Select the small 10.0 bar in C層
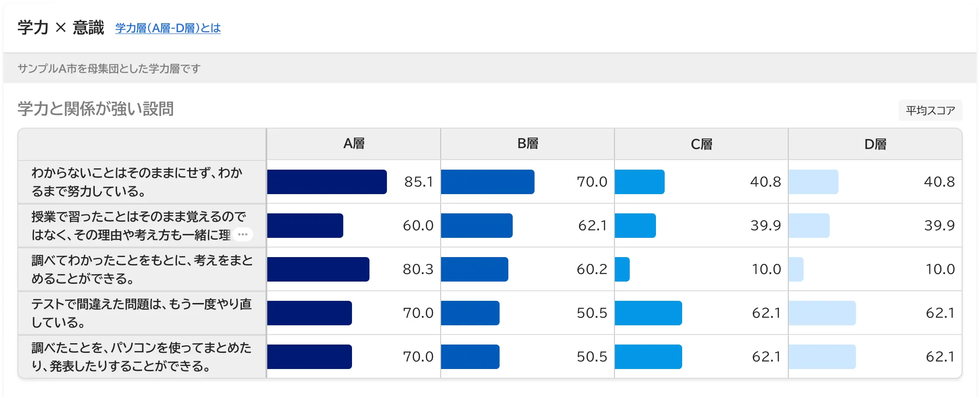 [622, 269]
